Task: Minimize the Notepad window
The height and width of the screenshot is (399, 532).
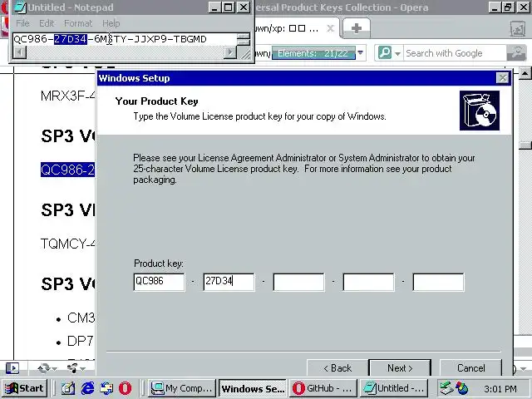Action: click(214, 7)
